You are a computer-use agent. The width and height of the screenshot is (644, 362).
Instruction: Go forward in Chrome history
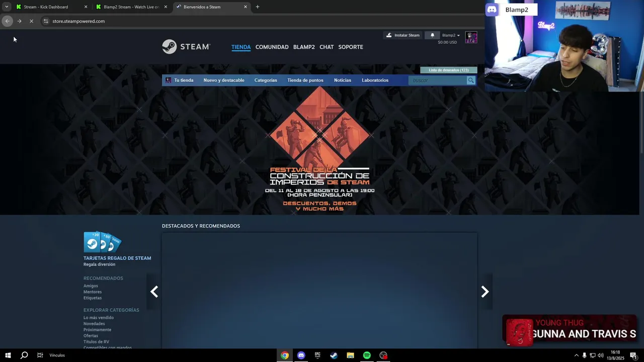click(19, 21)
